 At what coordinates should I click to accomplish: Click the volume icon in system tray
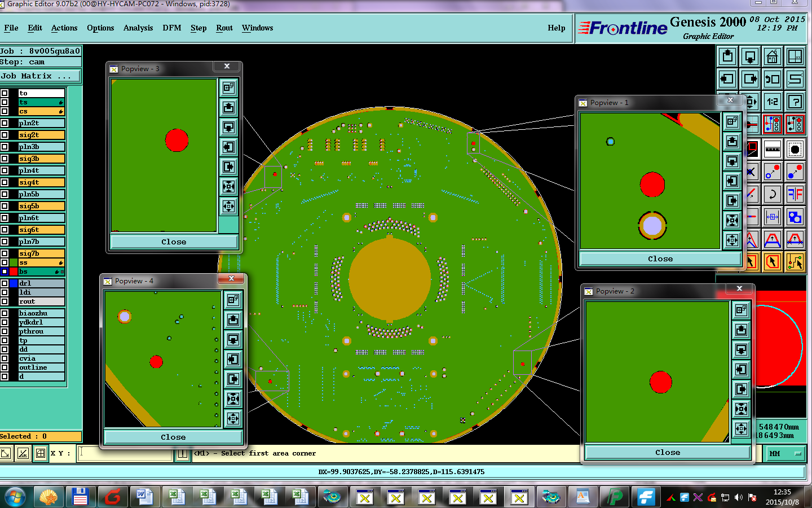[739, 497]
